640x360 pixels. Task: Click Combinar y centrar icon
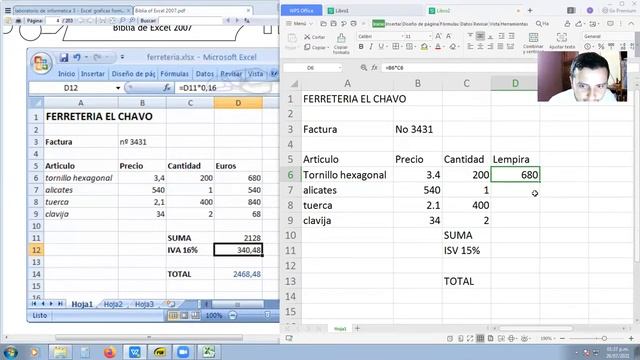(533, 38)
